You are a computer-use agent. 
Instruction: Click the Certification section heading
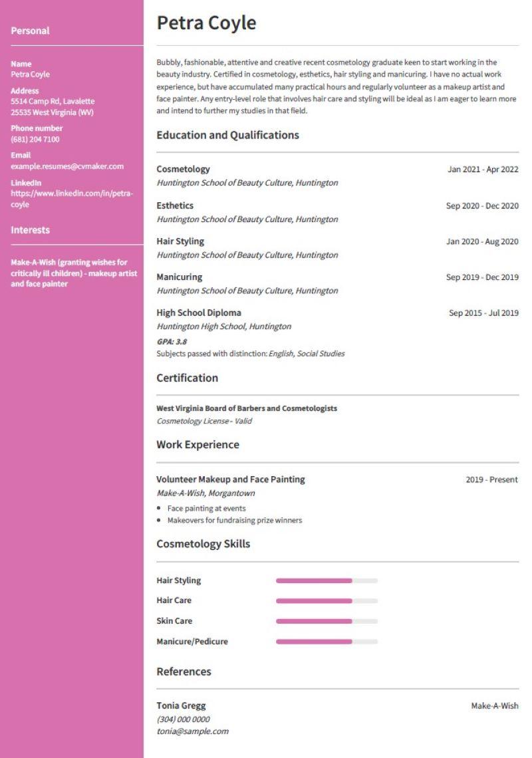click(x=187, y=378)
